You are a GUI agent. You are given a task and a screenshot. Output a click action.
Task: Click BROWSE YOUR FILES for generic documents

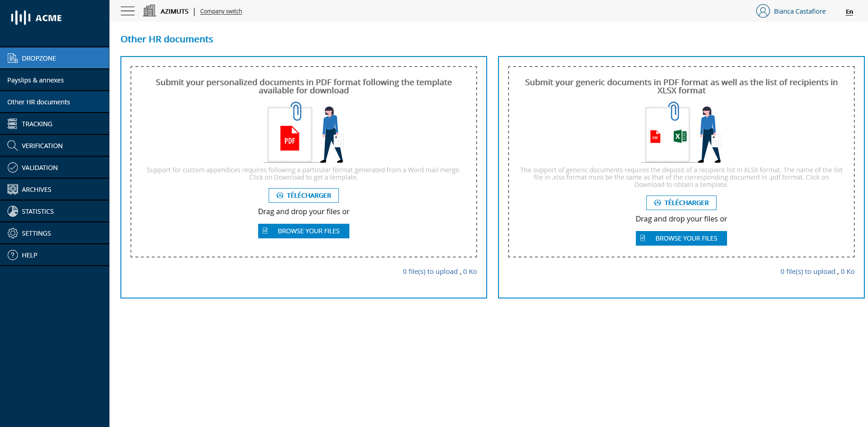coord(681,238)
